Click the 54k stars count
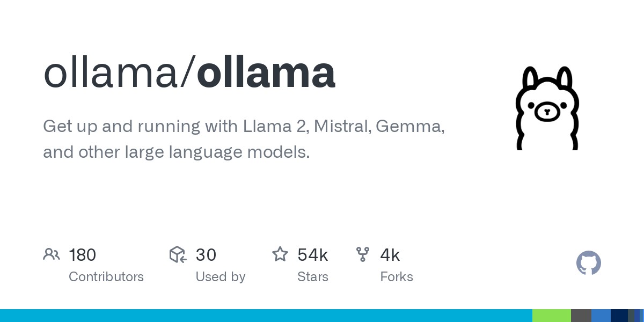Viewport: 644px width, 322px height. point(313,254)
